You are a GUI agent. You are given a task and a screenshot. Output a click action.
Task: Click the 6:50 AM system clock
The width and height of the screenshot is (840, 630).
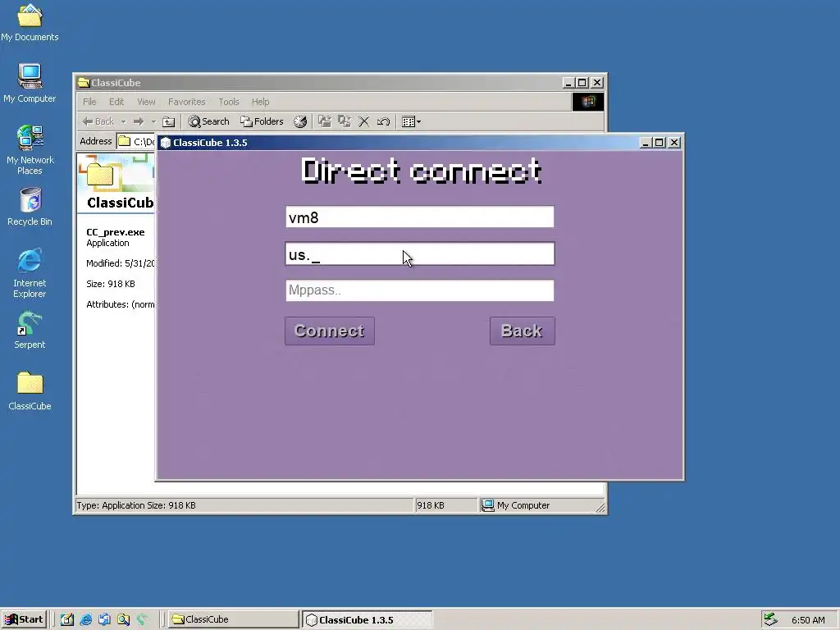(x=808, y=620)
